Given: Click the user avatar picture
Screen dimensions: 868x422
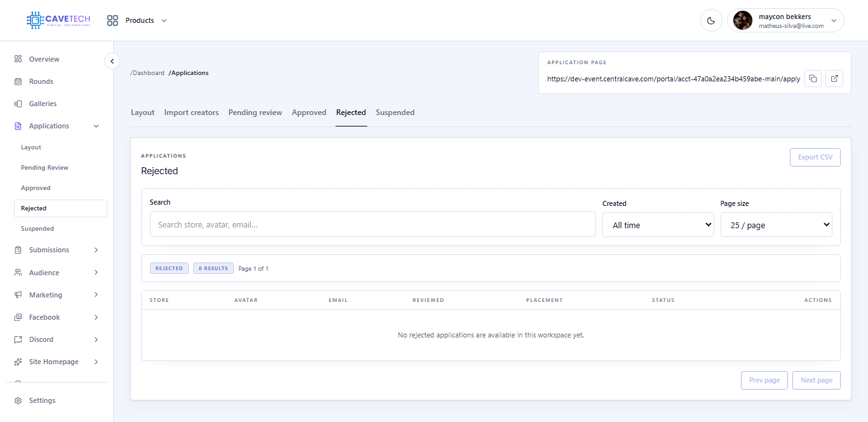Looking at the screenshot, I should 743,20.
